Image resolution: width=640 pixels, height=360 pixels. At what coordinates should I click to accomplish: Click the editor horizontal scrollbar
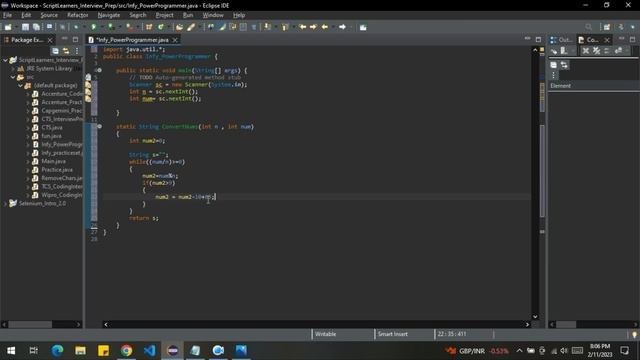point(317,324)
